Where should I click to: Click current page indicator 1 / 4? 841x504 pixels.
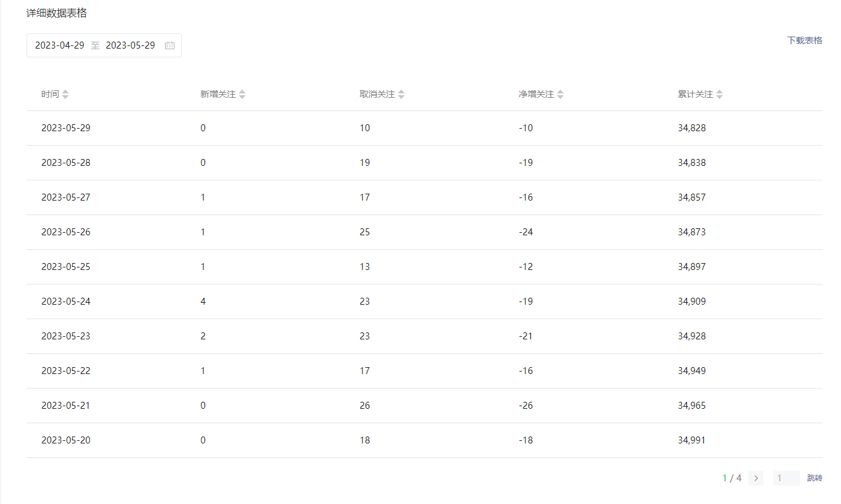pyautogui.click(x=732, y=478)
